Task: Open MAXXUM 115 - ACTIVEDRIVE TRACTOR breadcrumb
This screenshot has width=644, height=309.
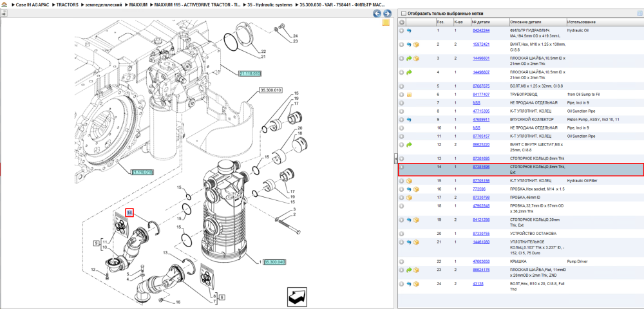Action: pos(197,5)
